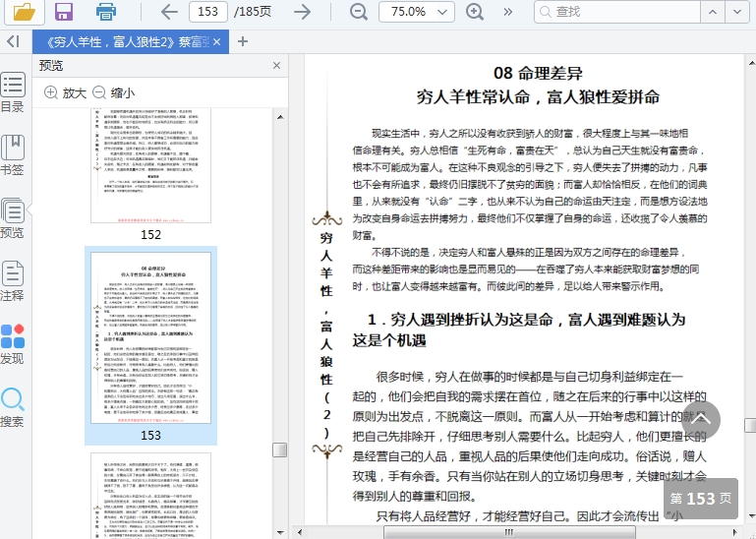Collapse the left sidebar panel
The height and width of the screenshot is (539, 756).
point(13,41)
